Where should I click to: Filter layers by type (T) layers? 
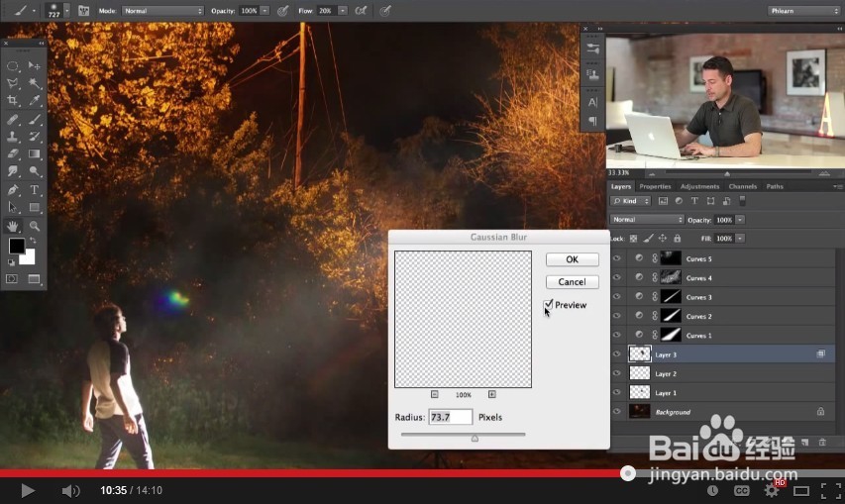click(694, 201)
